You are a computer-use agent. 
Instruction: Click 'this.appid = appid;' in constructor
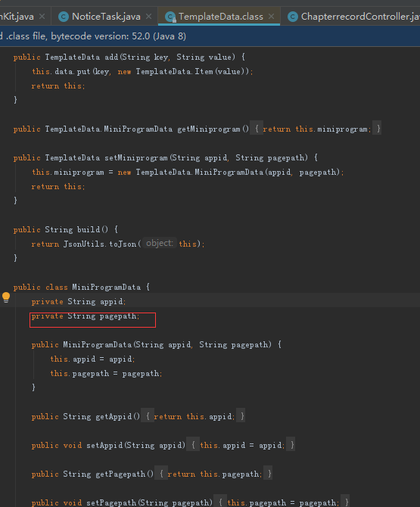coord(92,359)
